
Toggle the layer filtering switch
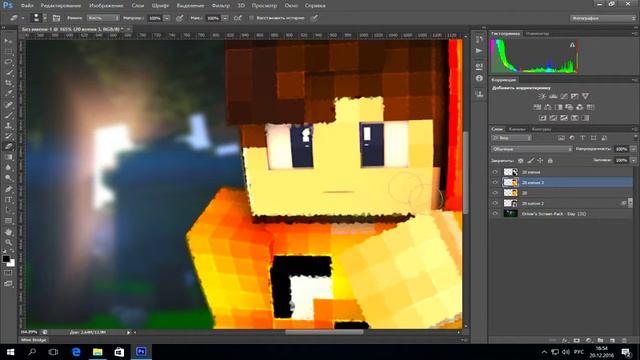click(x=635, y=138)
